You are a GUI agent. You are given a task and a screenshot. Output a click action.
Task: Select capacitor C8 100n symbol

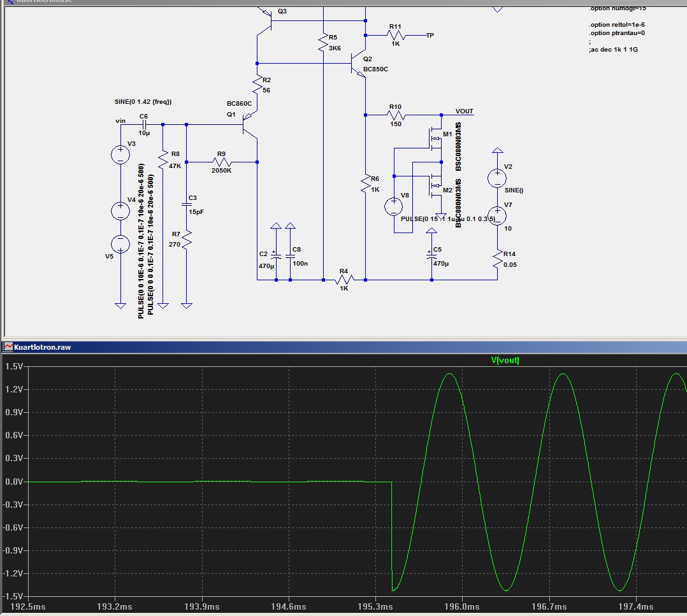pos(290,256)
